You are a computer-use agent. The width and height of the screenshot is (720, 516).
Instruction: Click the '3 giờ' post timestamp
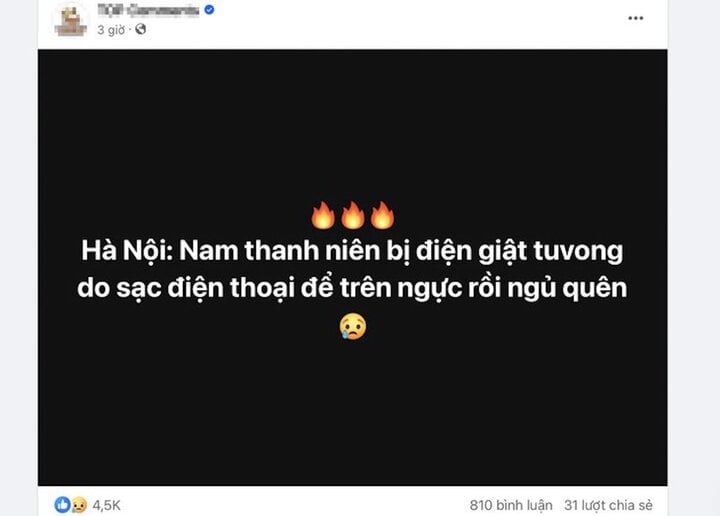tap(111, 30)
